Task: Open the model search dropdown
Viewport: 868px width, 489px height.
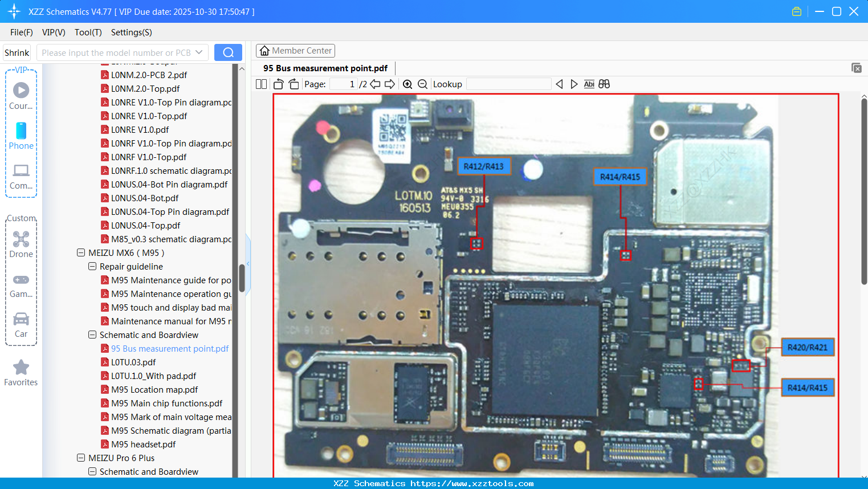Action: [201, 52]
